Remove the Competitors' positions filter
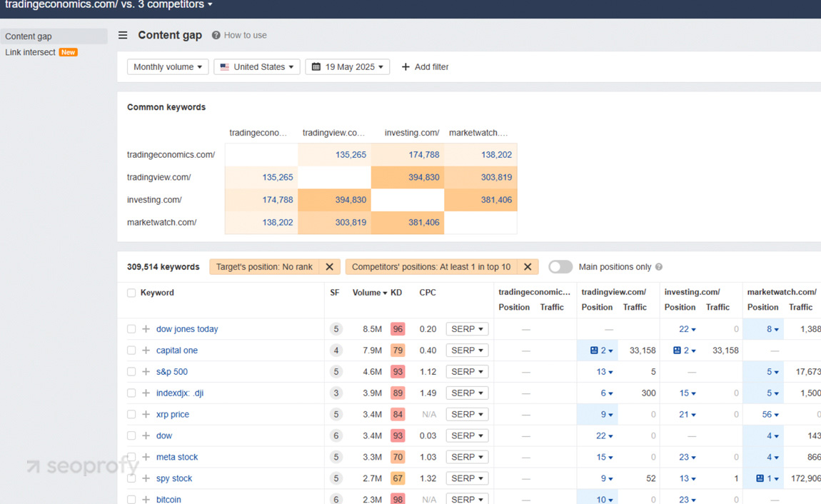The image size is (821, 504). pos(528,267)
